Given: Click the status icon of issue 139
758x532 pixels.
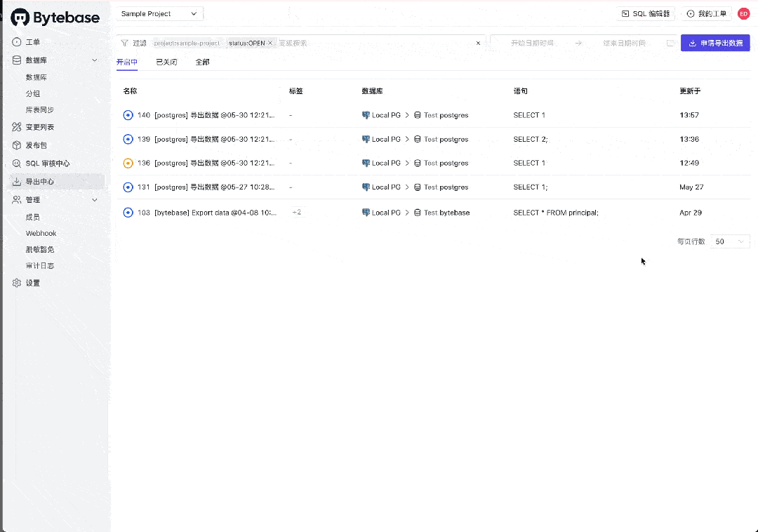Looking at the screenshot, I should [x=128, y=139].
